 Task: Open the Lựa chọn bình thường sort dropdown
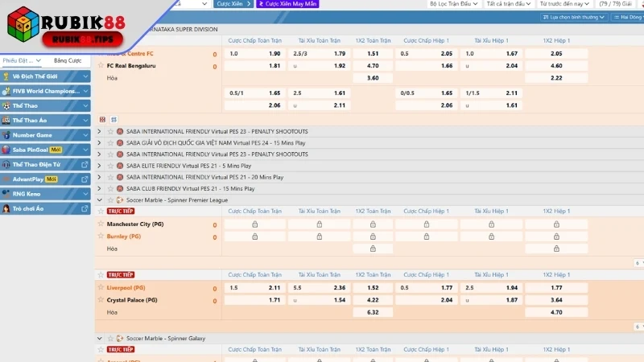[574, 16]
